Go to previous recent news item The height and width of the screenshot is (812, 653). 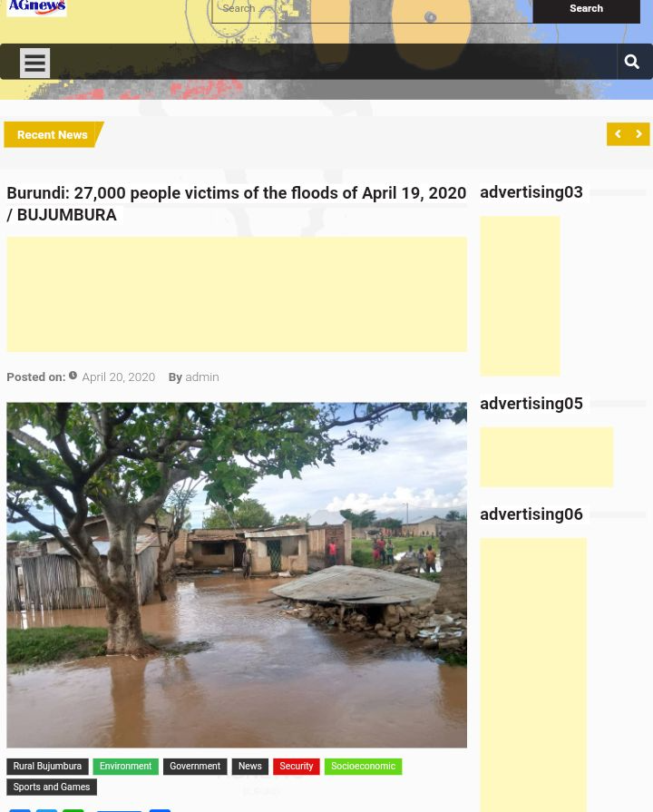(618, 134)
